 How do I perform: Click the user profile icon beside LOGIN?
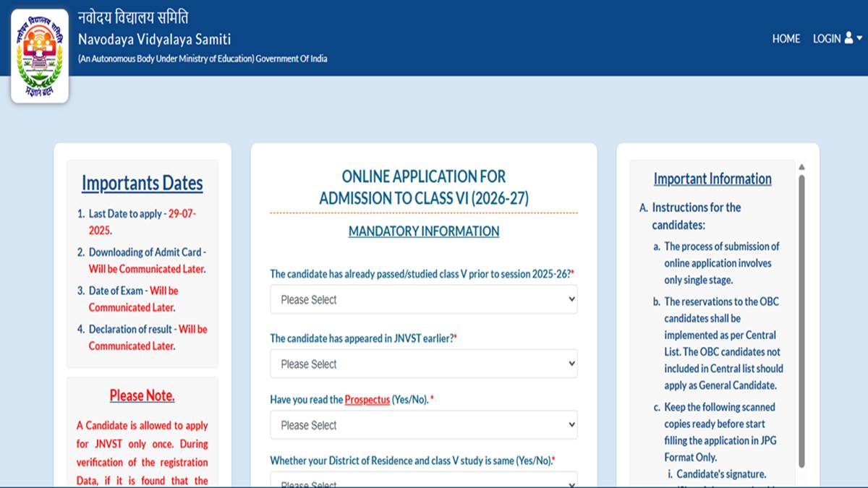(848, 39)
